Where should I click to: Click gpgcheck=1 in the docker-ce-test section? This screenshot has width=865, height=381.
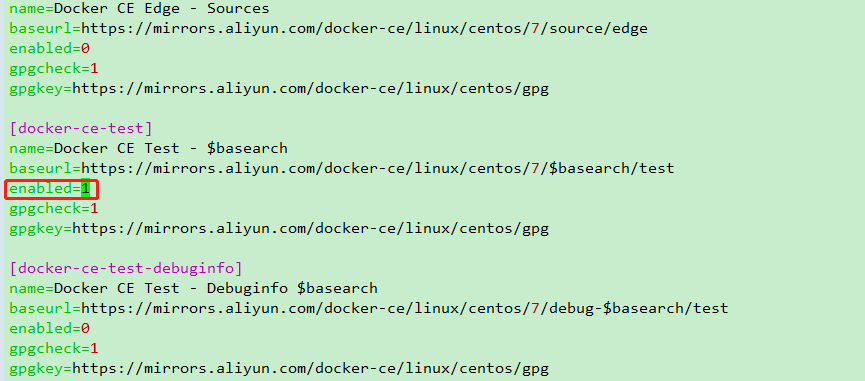click(54, 209)
